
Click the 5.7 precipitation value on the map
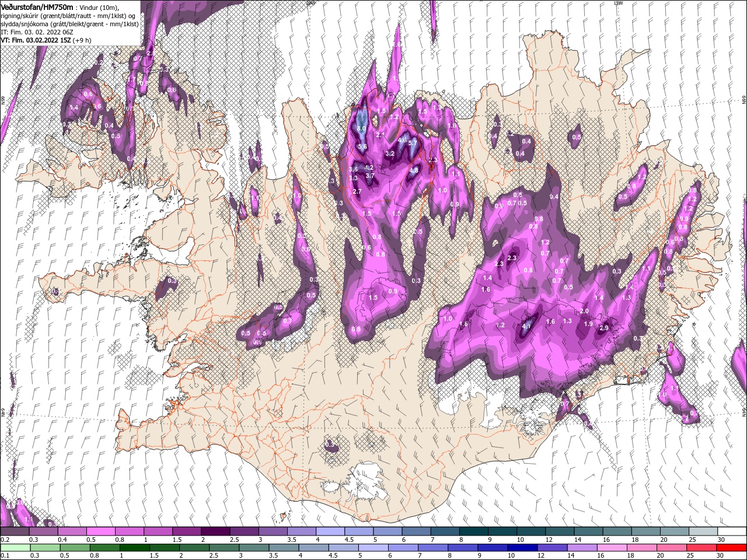click(413, 142)
